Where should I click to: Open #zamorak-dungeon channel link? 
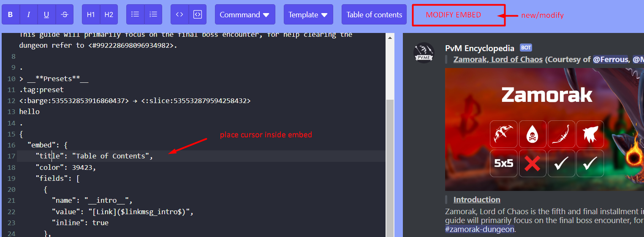[480, 229]
